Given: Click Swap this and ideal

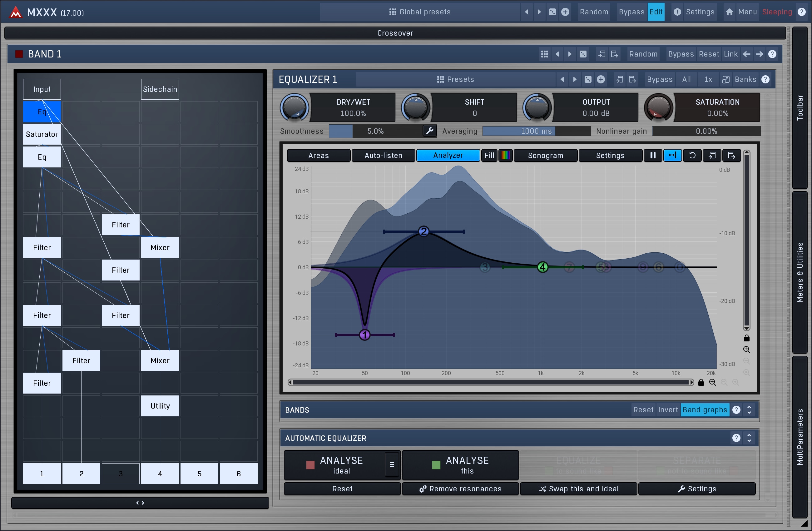Looking at the screenshot, I should (x=578, y=489).
